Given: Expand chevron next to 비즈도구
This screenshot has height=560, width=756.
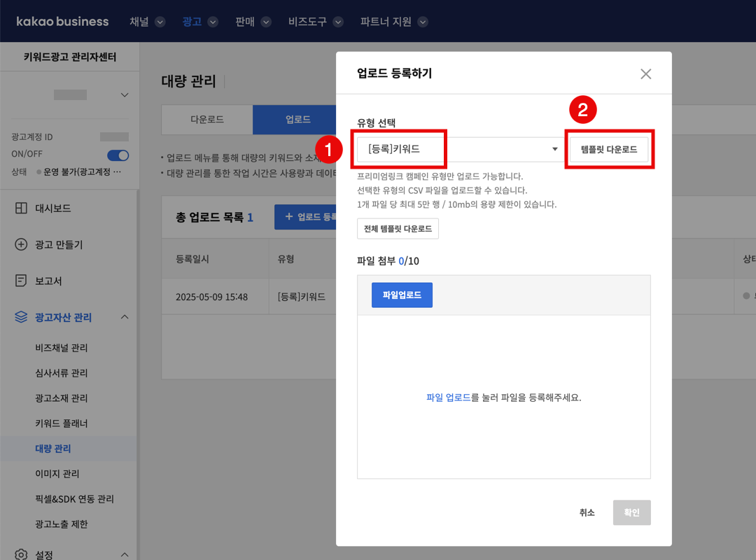Looking at the screenshot, I should tap(338, 22).
